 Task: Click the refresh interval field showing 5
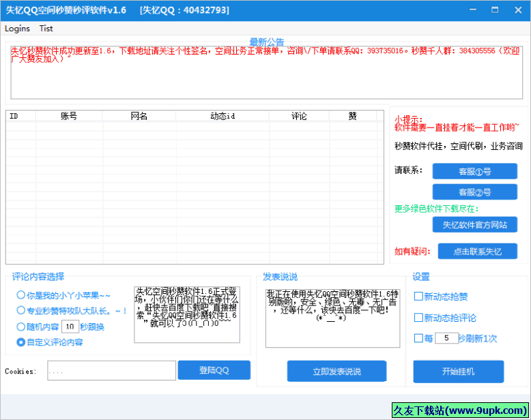(446, 337)
